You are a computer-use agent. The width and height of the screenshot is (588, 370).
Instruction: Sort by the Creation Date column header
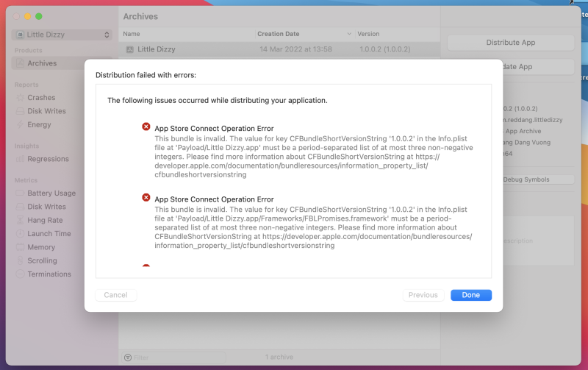point(279,34)
